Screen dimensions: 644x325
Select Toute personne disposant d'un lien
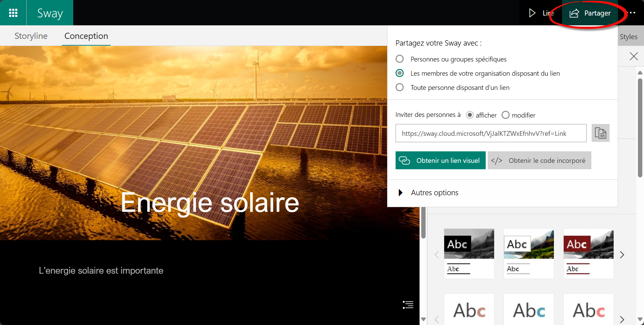[400, 87]
